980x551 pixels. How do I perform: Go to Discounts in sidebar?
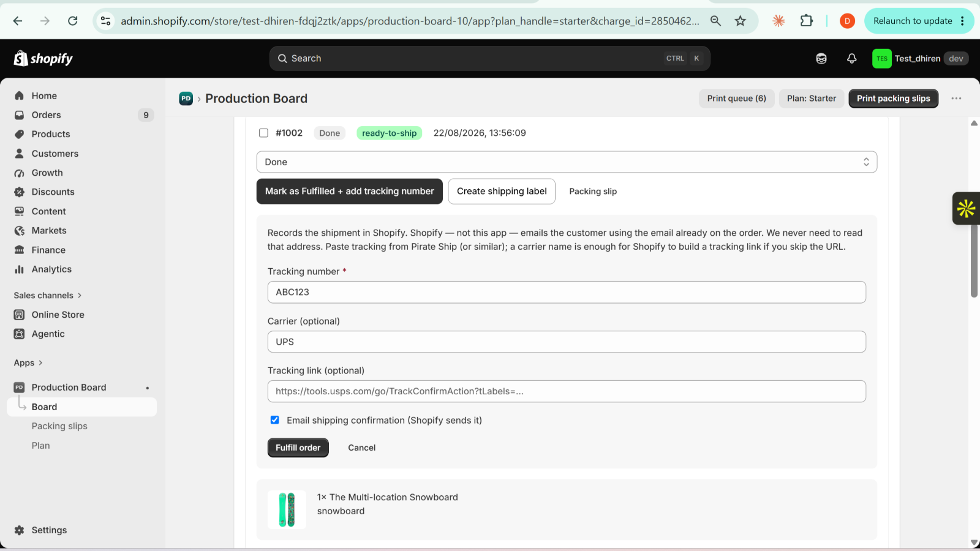[53, 192]
